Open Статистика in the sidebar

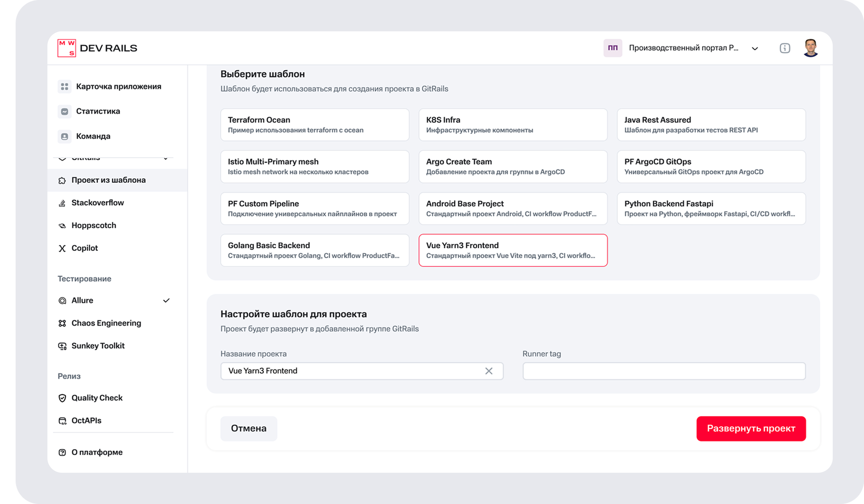pos(98,111)
